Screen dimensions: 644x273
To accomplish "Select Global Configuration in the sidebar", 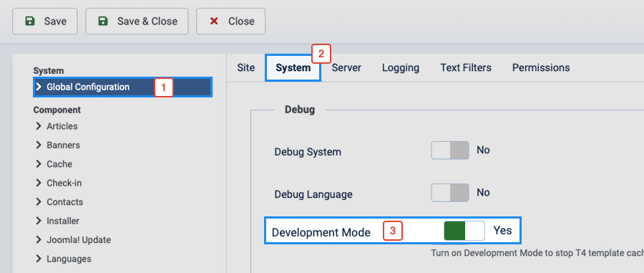I will (123, 87).
